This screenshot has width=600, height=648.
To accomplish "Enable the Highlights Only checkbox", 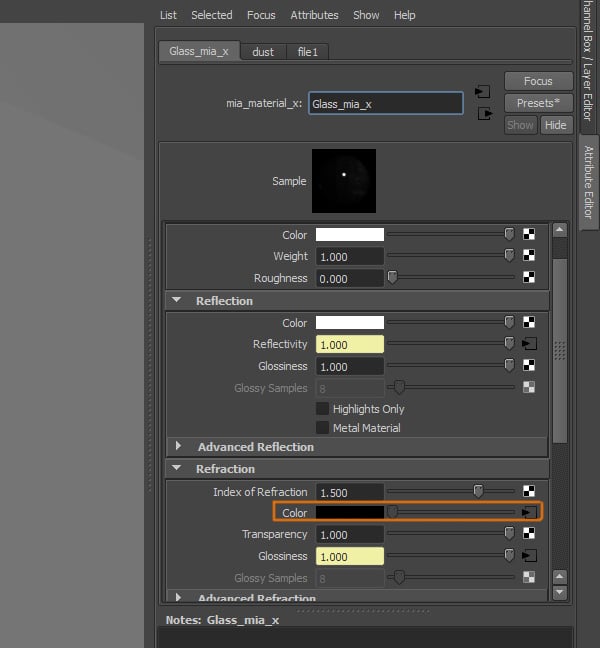I will [323, 409].
